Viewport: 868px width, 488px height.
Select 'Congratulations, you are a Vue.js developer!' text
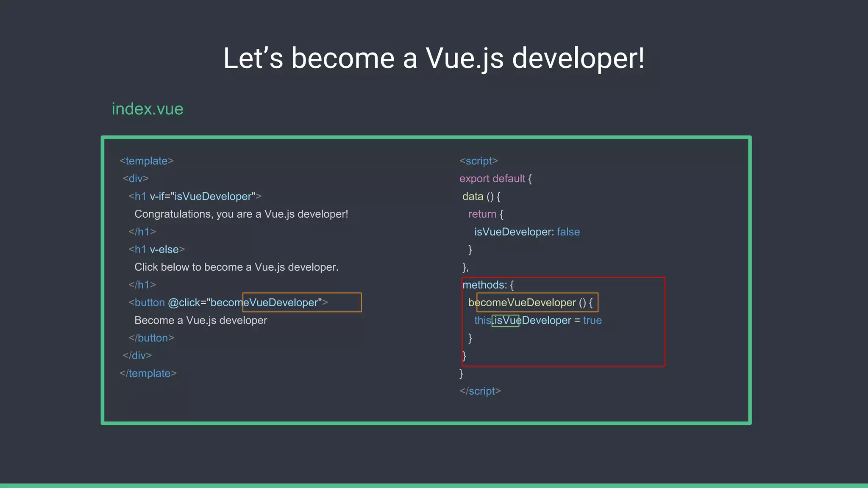(241, 214)
